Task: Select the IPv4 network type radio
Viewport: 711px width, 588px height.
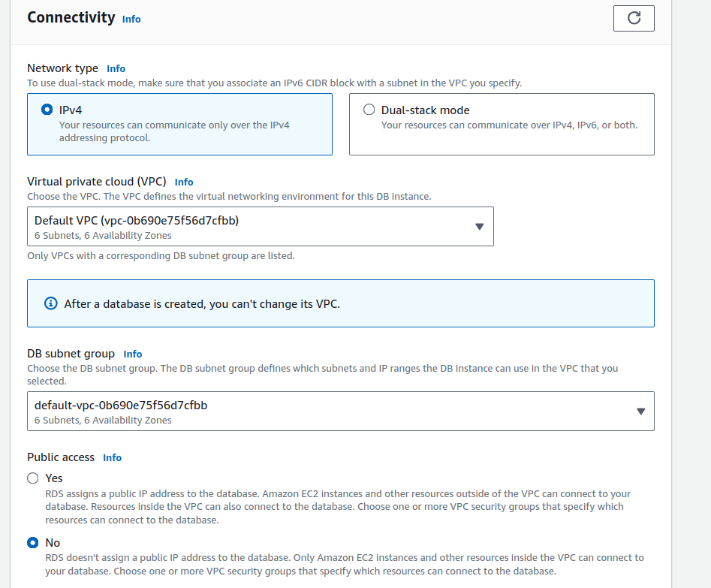Action: (47, 110)
